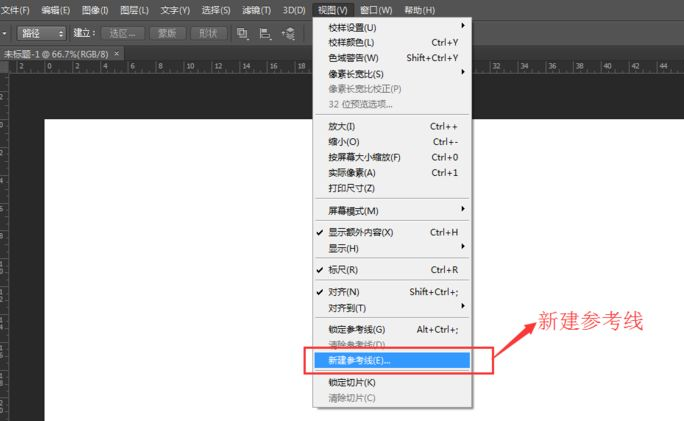Close the 未标题-1 document tab
This screenshot has width=684, height=421.
tap(116, 54)
